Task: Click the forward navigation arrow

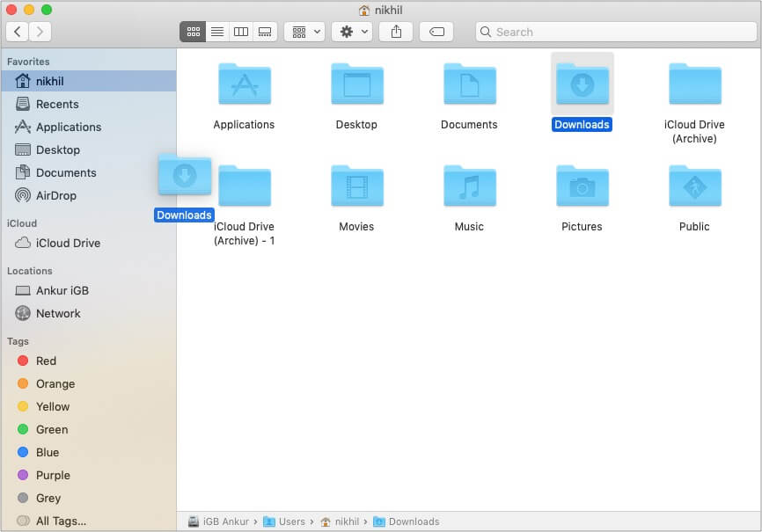Action: pyautogui.click(x=38, y=32)
